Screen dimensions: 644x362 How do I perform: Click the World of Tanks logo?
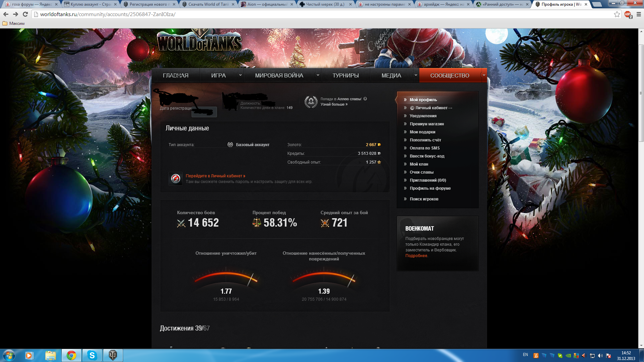[x=199, y=41]
